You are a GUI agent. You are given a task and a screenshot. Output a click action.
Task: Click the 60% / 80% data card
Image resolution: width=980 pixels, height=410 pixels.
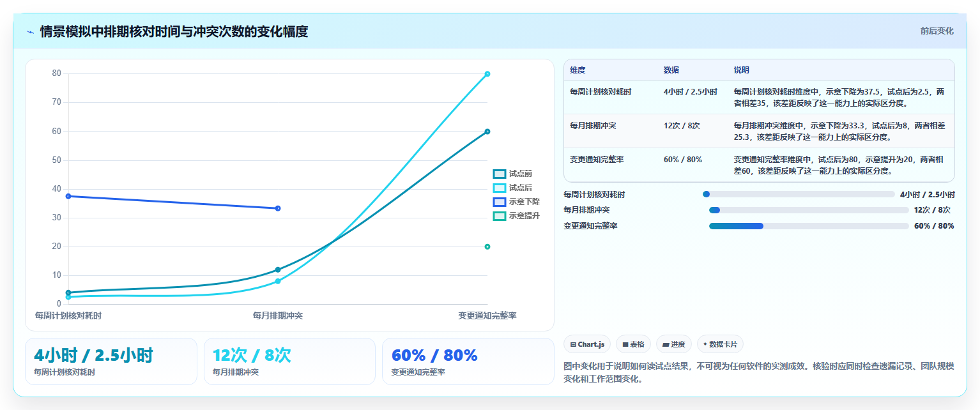point(468,361)
